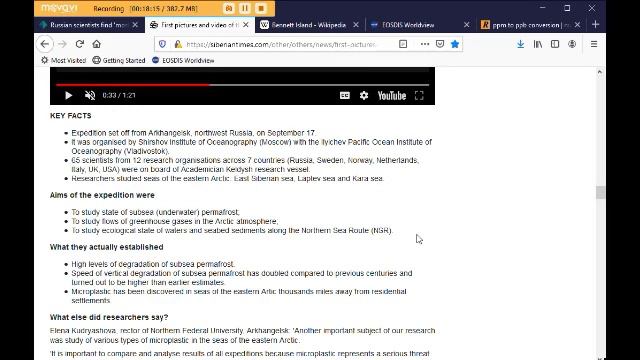Click What else did researchers say heading
This screenshot has width=640, height=360.
(109, 317)
